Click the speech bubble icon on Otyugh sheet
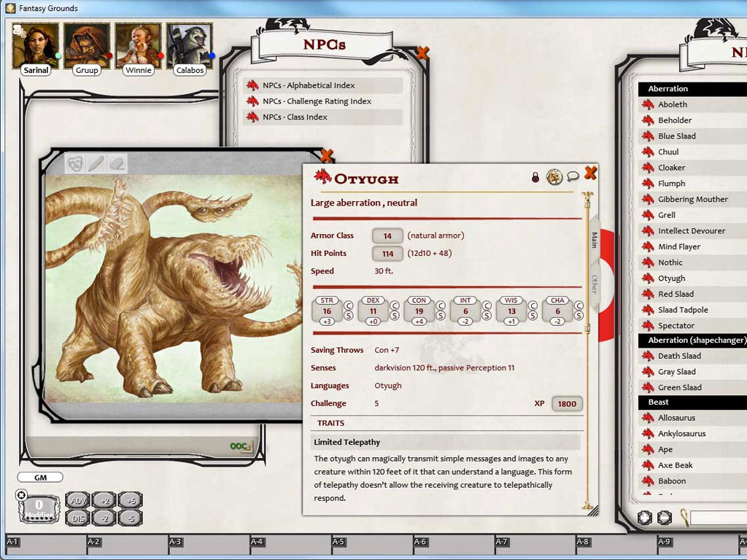The image size is (747, 560). 573,176
